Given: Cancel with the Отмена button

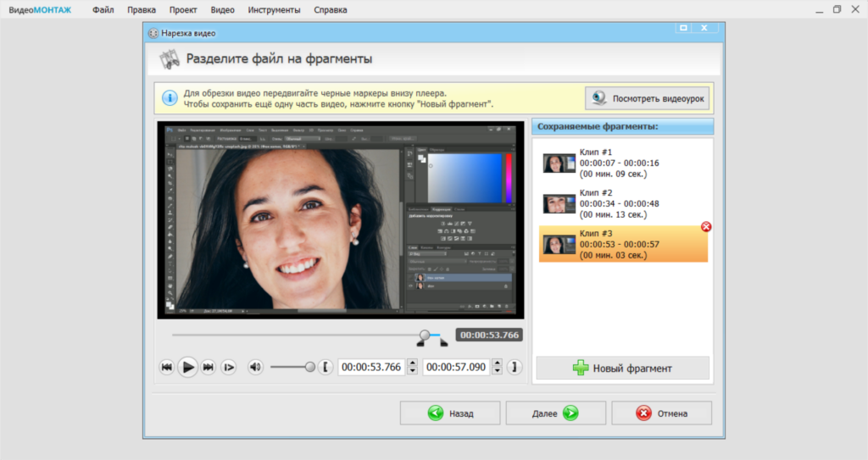Looking at the screenshot, I should (661, 413).
